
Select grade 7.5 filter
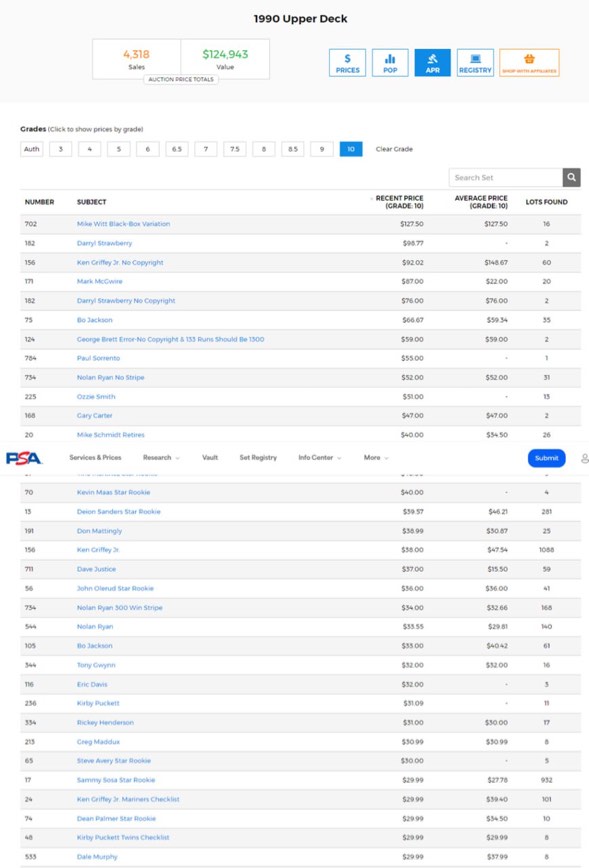tap(235, 149)
